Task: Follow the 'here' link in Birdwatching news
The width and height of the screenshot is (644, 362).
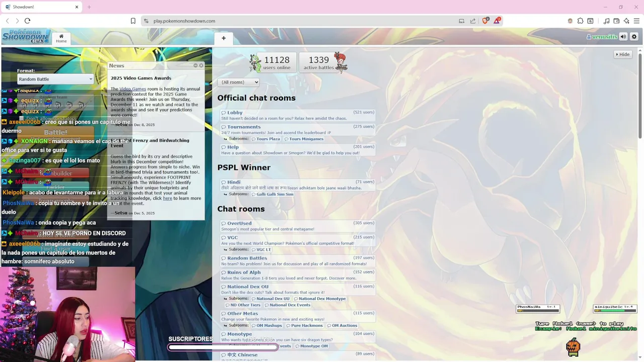Action: [168, 198]
